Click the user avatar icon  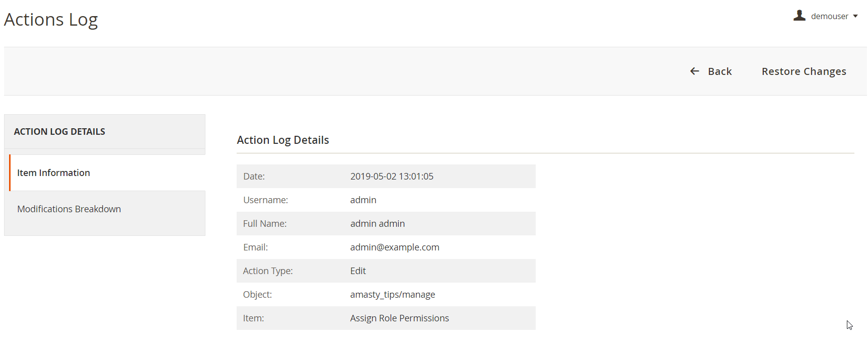pos(799,16)
